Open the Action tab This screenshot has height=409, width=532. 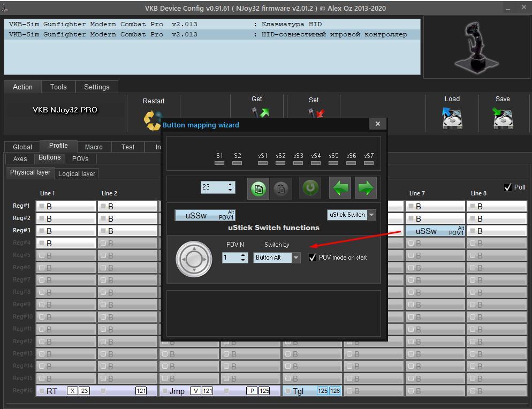pyautogui.click(x=22, y=87)
